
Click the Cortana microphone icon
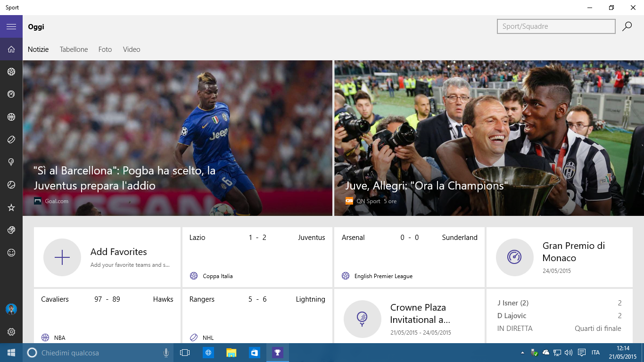(x=166, y=353)
